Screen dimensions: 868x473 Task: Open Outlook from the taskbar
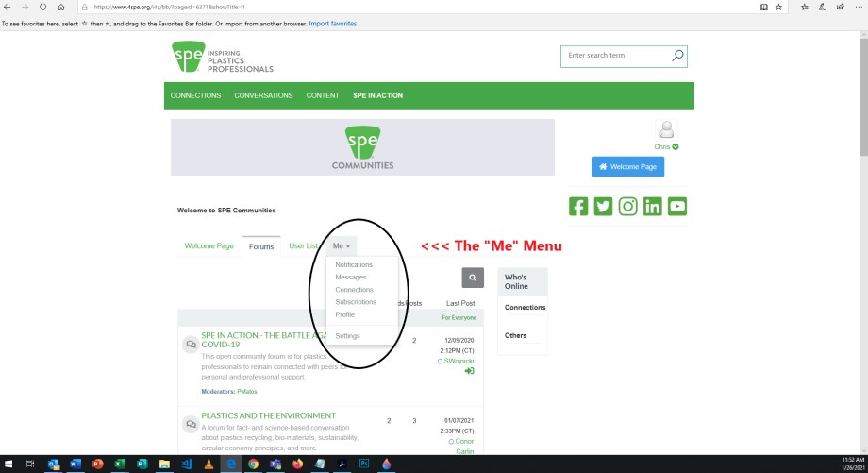click(54, 465)
